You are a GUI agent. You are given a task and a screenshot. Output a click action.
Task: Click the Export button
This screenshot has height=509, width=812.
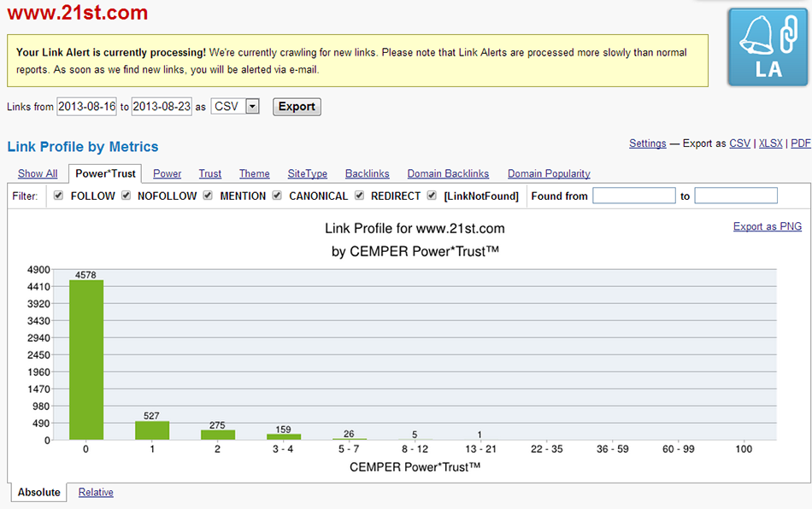297,107
